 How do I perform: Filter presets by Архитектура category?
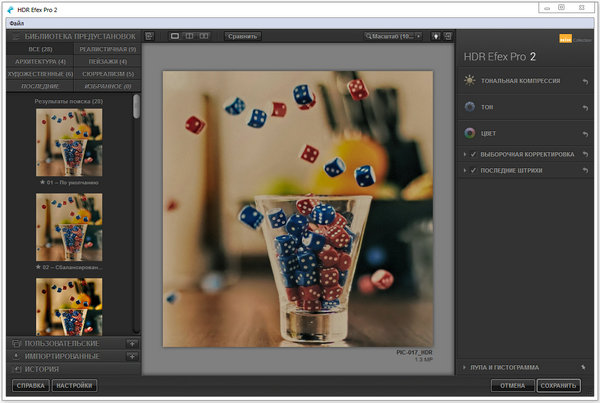[x=42, y=61]
